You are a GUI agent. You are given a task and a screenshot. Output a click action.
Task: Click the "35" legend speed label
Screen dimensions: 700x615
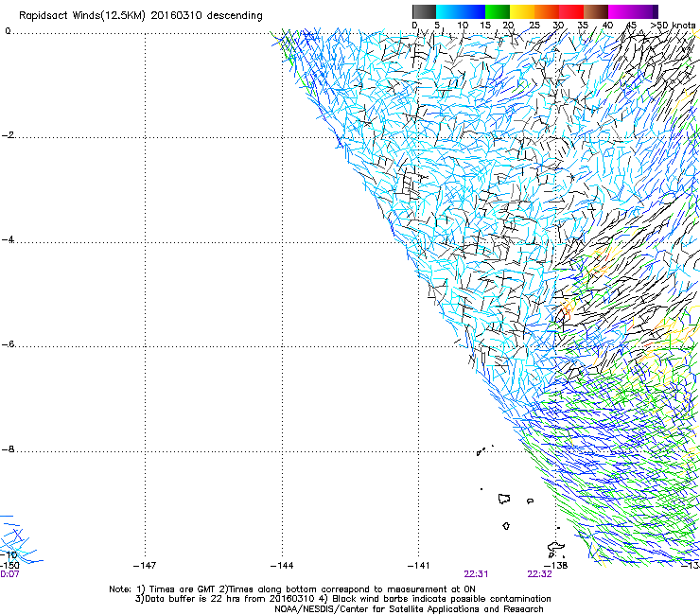[583, 26]
